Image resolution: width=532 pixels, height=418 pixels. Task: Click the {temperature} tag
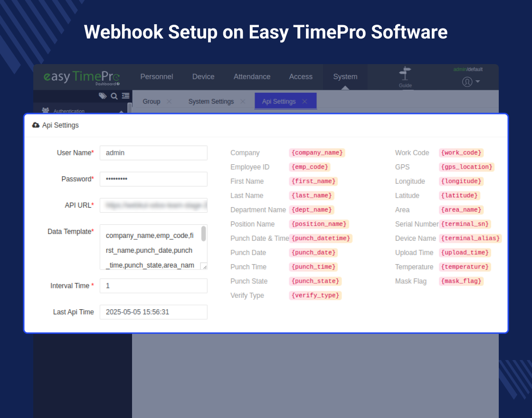(465, 266)
